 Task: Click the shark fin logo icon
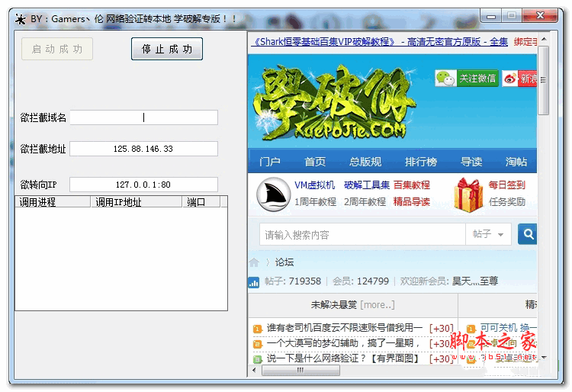[273, 194]
